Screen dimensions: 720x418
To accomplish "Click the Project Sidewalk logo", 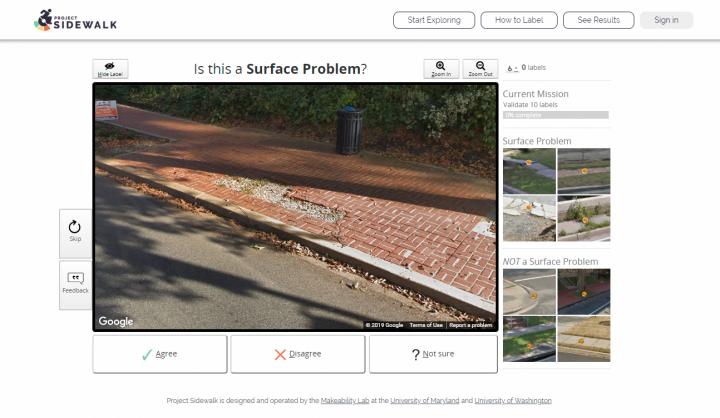I will 66,20.
